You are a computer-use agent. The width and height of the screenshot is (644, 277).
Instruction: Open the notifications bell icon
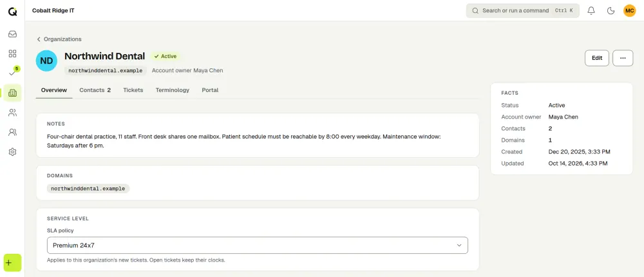[591, 11]
